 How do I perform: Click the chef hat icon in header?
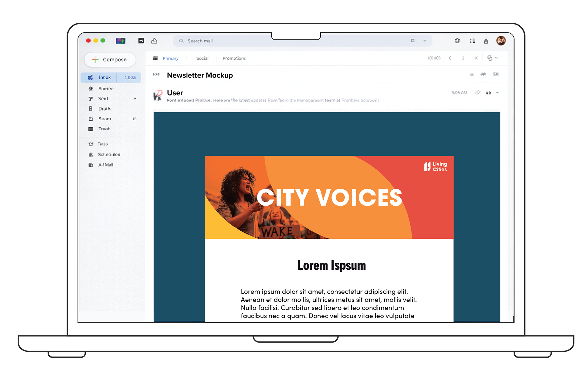pos(458,41)
